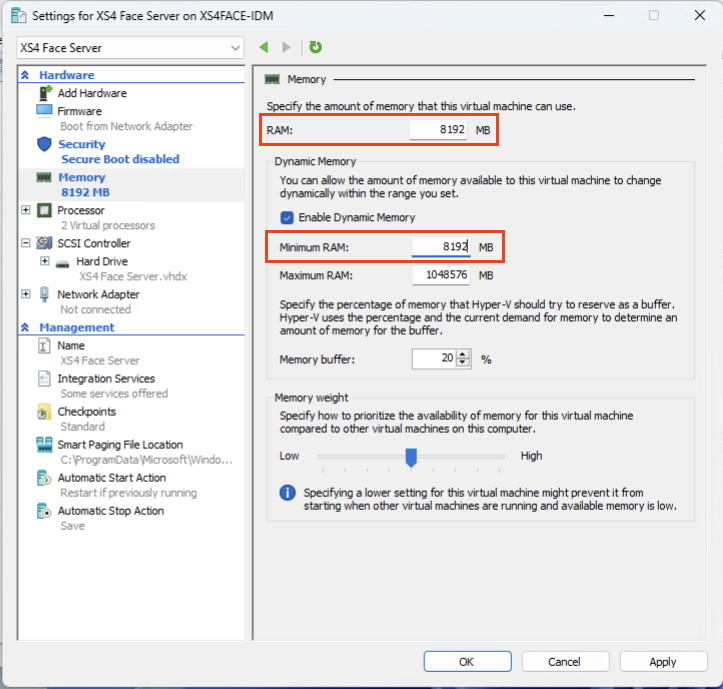Viewport: 723px width, 689px height.
Task: Adjust the Memory weight slider handle
Action: pyautogui.click(x=411, y=457)
